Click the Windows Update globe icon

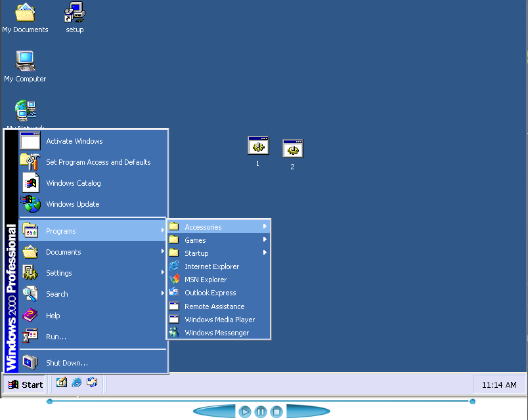31,204
